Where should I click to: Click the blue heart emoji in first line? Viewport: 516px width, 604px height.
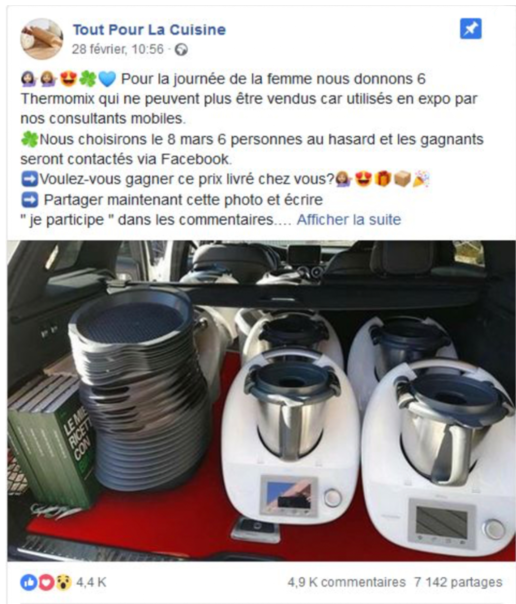point(107,79)
